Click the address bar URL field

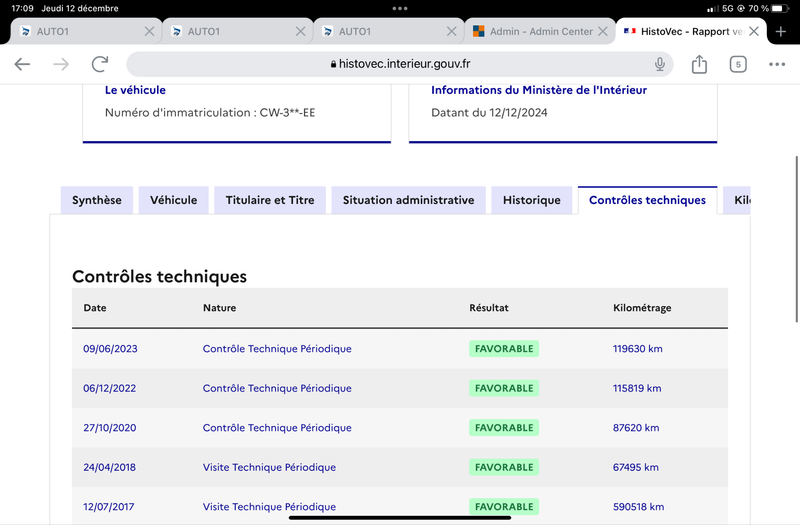(399, 64)
